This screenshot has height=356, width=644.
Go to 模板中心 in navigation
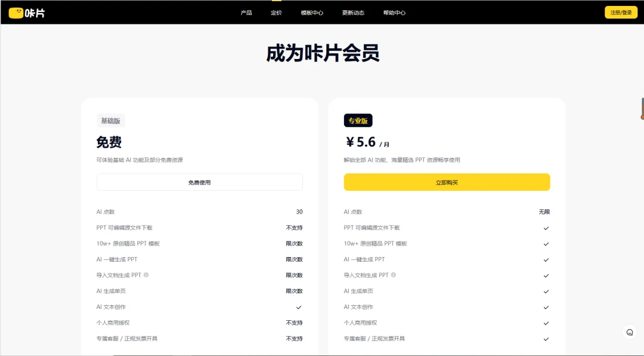pyautogui.click(x=312, y=13)
